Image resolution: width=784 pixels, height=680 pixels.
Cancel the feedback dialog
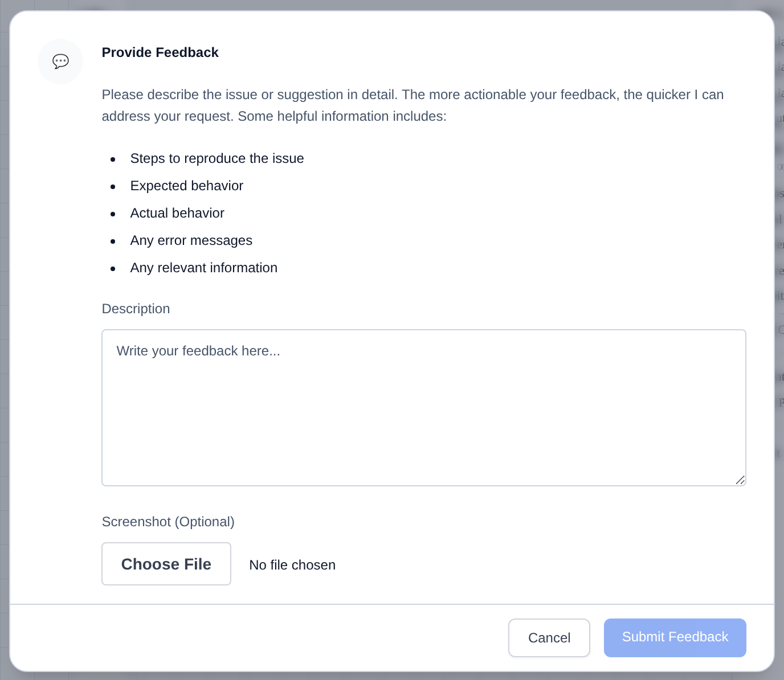pos(549,638)
